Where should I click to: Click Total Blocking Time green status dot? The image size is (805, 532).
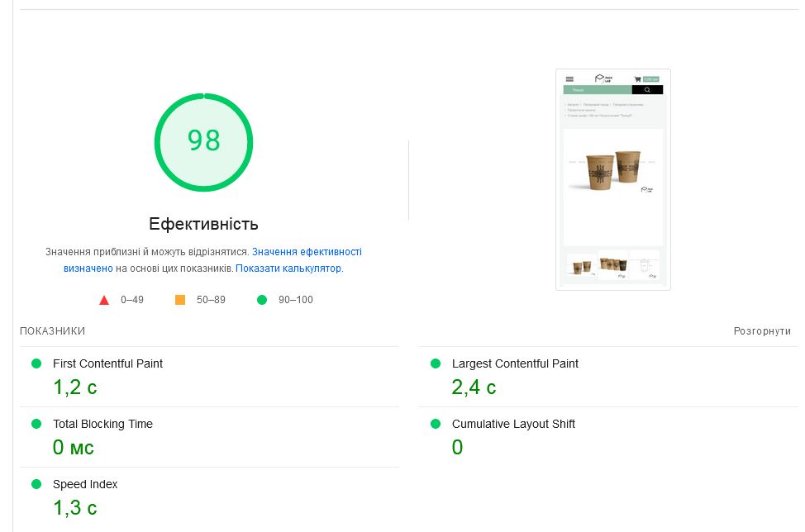click(36, 424)
